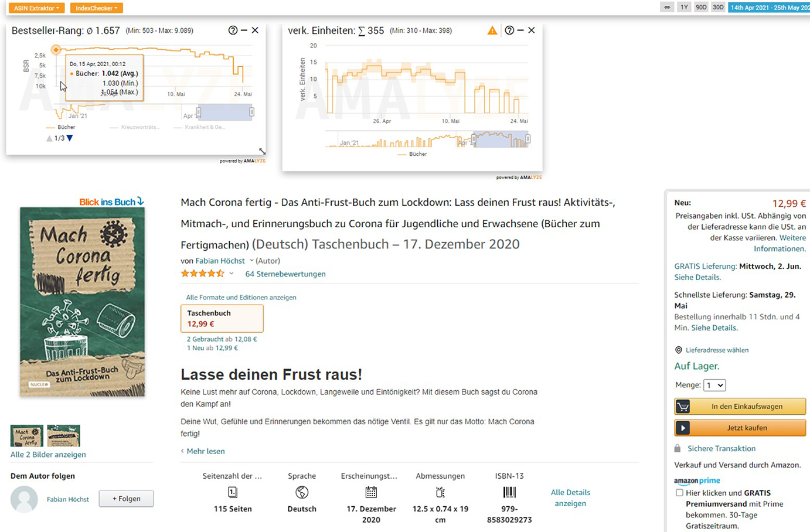Choose delivery address via Lieferadresse wählen
This screenshot has width=810, height=532.
coord(717,350)
